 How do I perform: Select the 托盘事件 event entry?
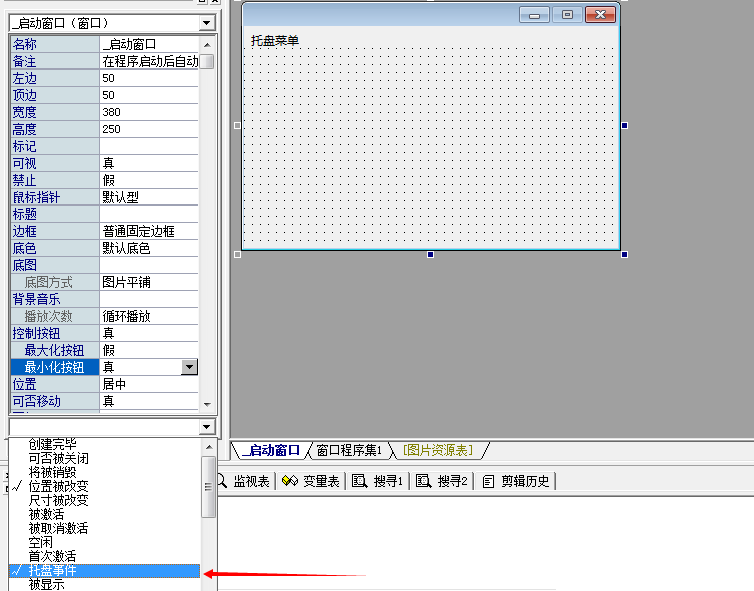[104, 571]
